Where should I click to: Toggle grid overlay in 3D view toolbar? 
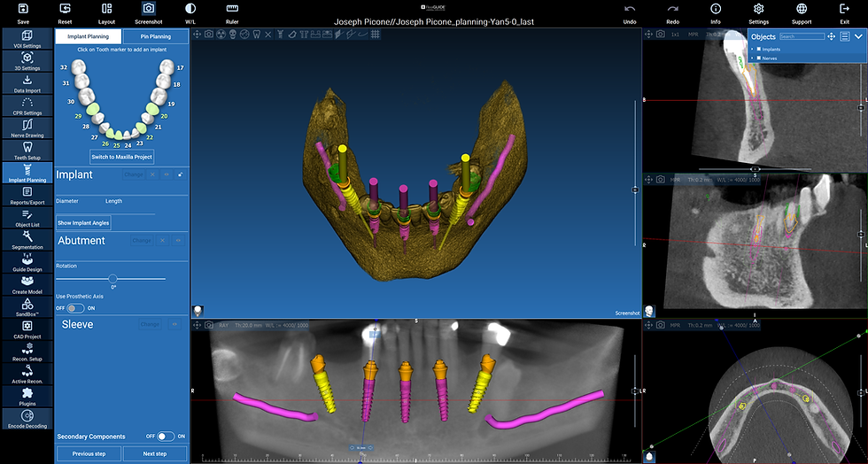coord(376,35)
